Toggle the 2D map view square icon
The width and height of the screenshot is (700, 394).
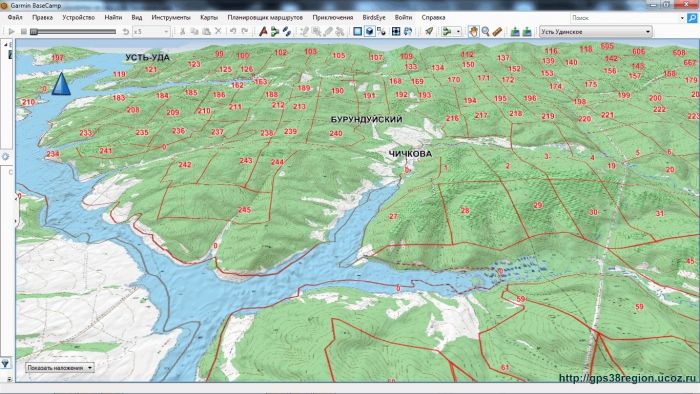358,32
